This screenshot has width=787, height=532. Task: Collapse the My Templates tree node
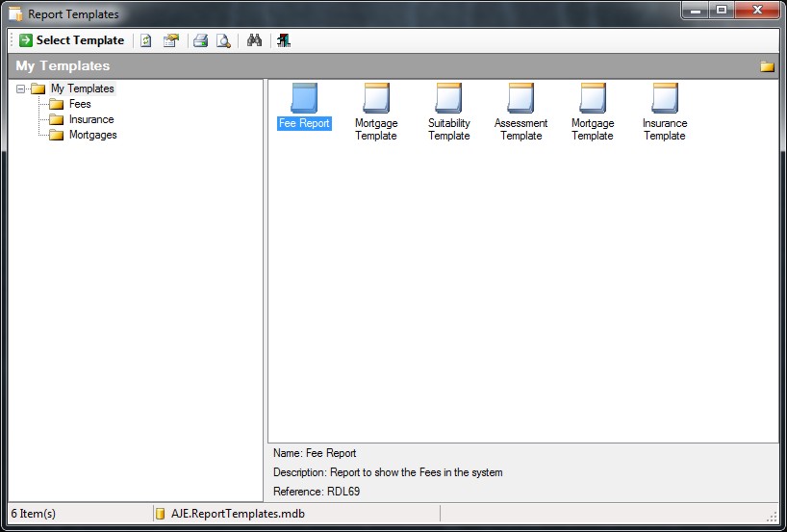[x=21, y=89]
